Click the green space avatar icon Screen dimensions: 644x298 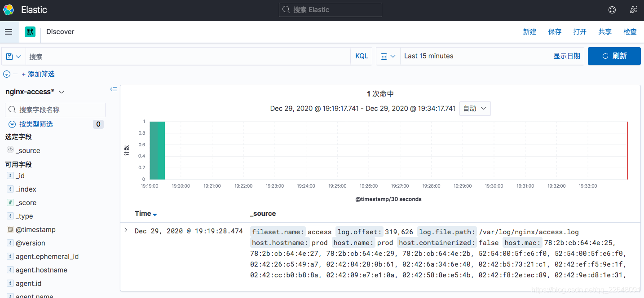point(30,32)
